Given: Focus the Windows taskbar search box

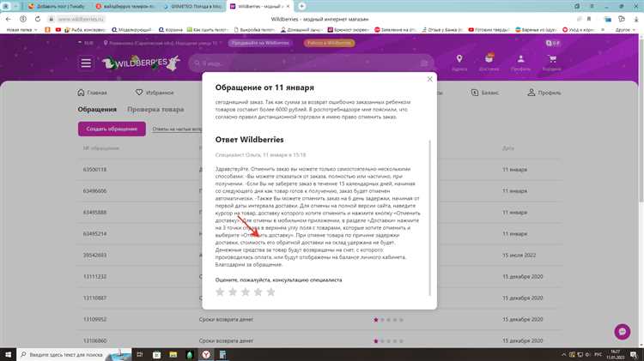Looking at the screenshot, I should 75,354.
